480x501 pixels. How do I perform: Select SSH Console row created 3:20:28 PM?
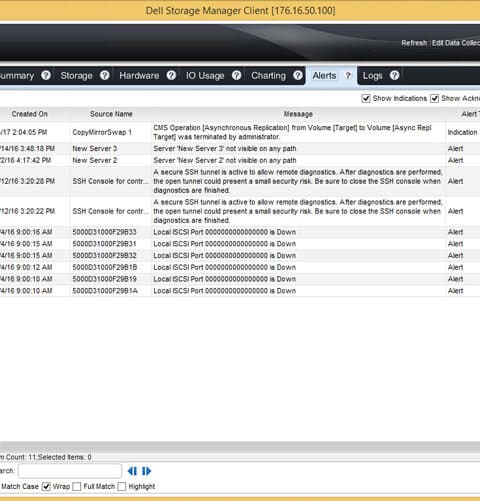pos(240,181)
